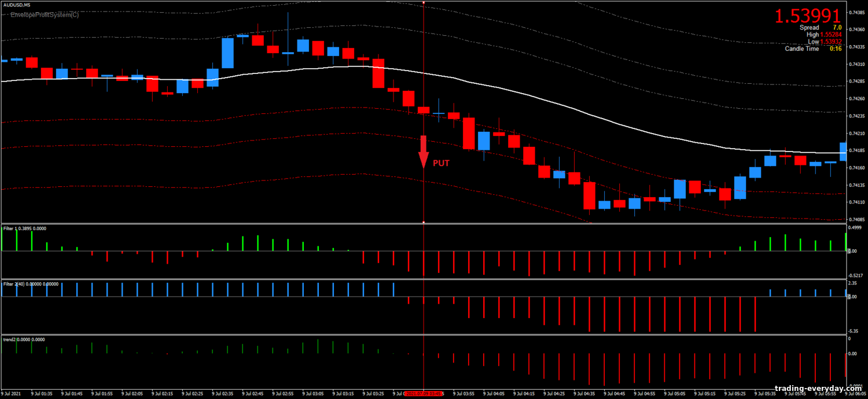Click the -0.5217 Filter 1 scale value
868x399 pixels.
click(856, 275)
